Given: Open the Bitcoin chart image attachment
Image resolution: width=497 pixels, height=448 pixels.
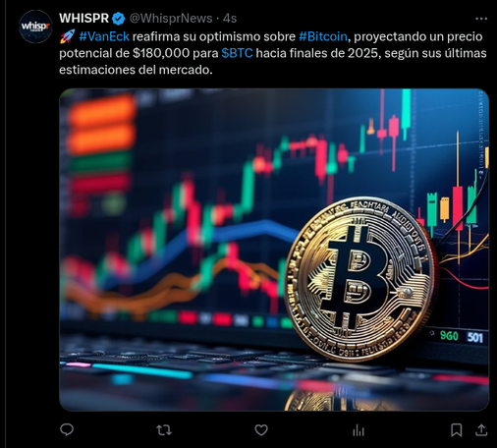Looking at the screenshot, I should point(274,250).
